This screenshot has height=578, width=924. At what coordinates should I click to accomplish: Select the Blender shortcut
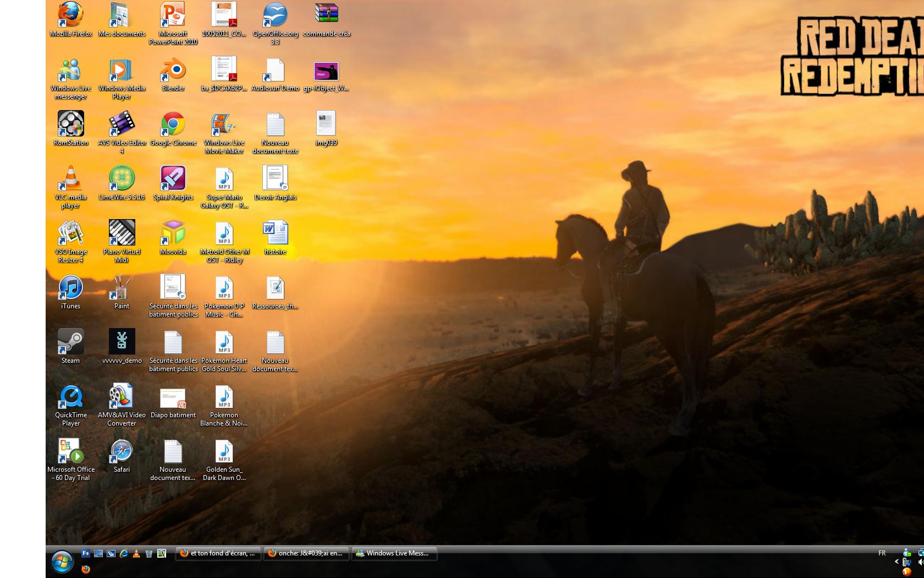(173, 74)
